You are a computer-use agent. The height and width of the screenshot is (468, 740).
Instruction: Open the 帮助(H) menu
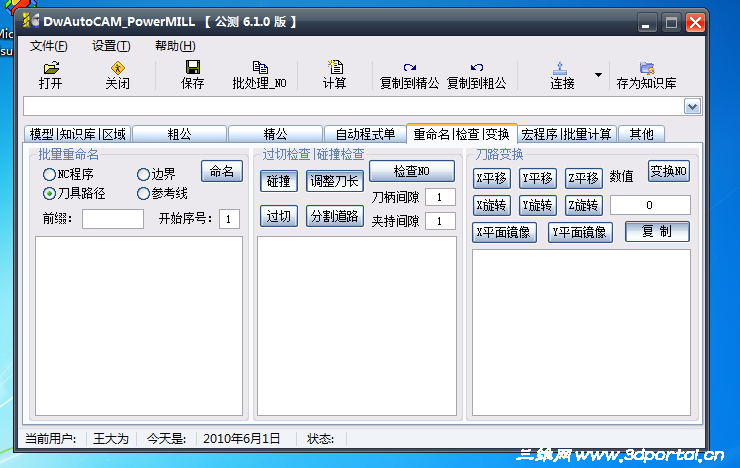tap(175, 46)
